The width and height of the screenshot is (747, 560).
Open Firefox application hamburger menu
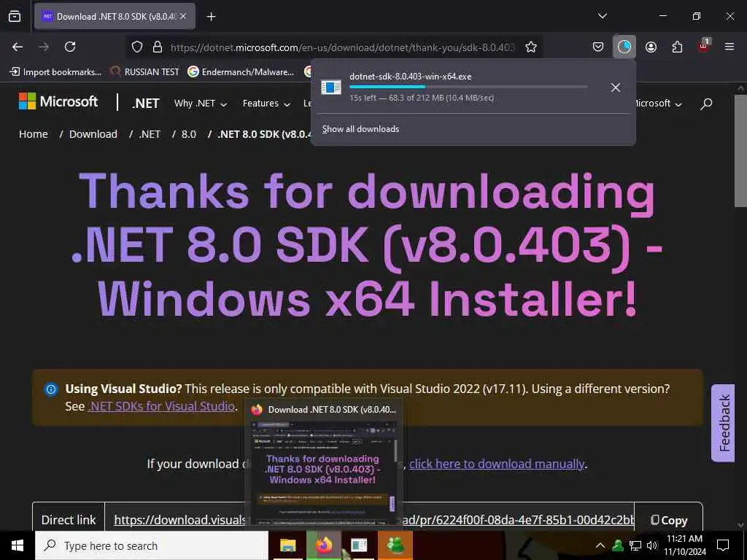coord(729,47)
